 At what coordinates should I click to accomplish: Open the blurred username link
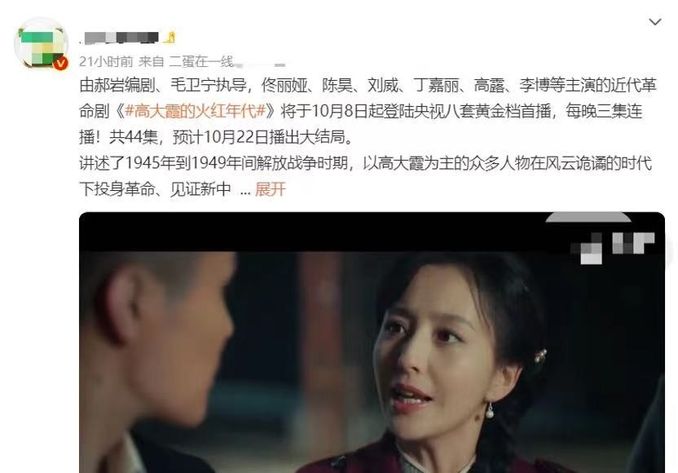tap(121, 38)
